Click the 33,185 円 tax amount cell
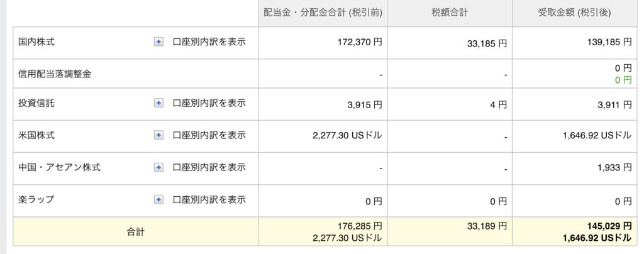Image resolution: width=644 pixels, height=254 pixels. tap(487, 43)
